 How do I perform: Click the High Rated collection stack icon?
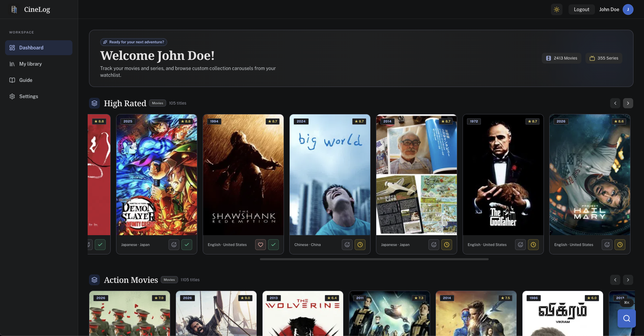[94, 103]
